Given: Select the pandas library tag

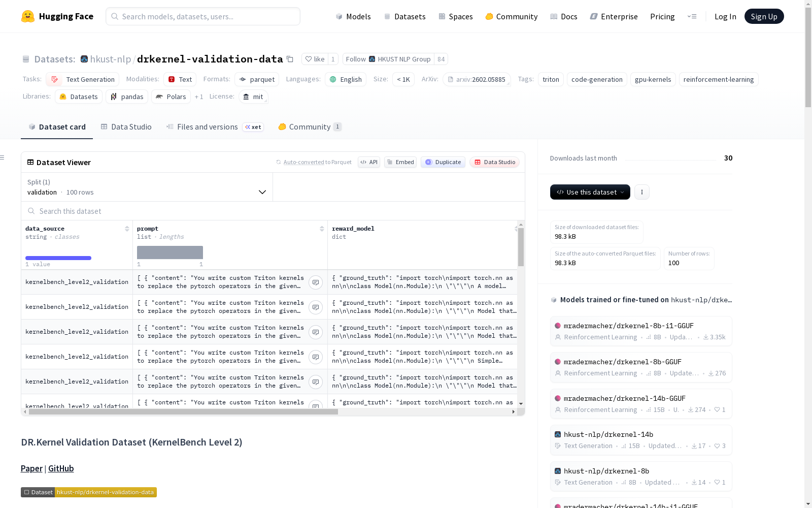Looking at the screenshot, I should point(127,97).
